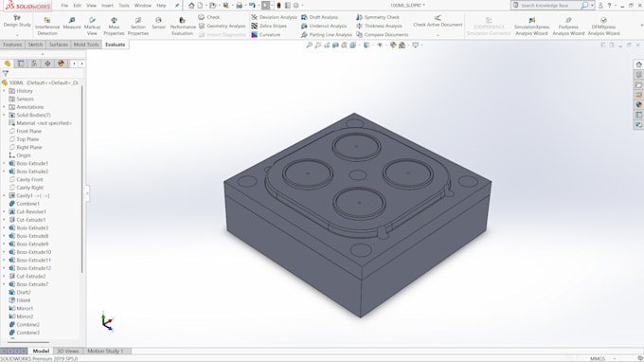Expand the Cavity1 feature
Screen dimensions: 644x362
pyautogui.click(x=4, y=195)
